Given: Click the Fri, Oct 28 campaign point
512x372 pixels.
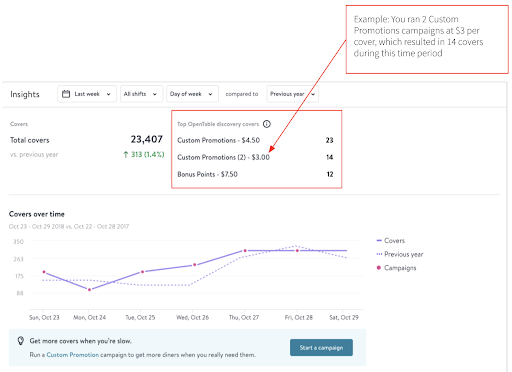Looking at the screenshot, I should [297, 251].
